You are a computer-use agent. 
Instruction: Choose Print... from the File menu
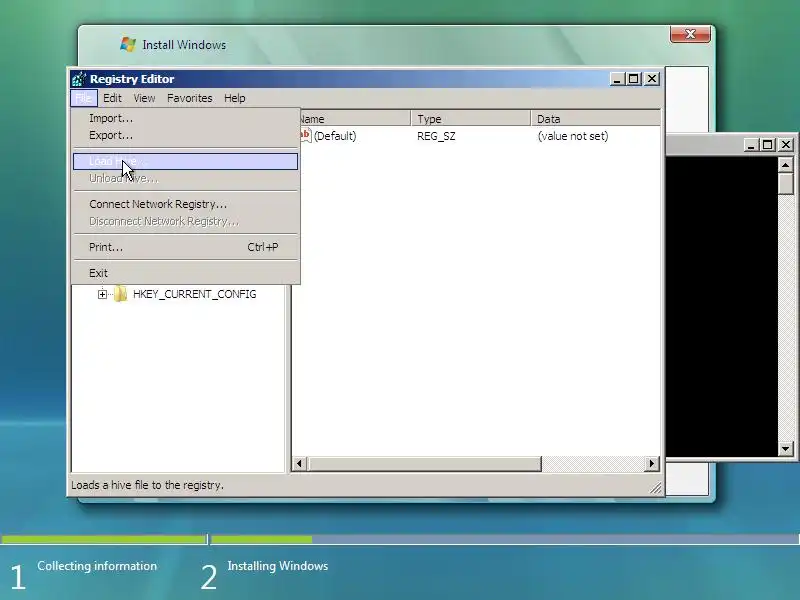pos(185,247)
